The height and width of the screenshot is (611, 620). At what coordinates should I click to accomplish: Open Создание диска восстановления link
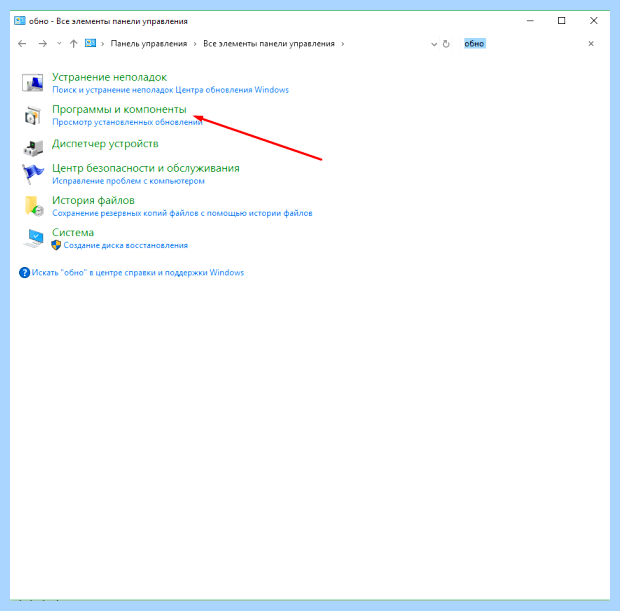126,245
